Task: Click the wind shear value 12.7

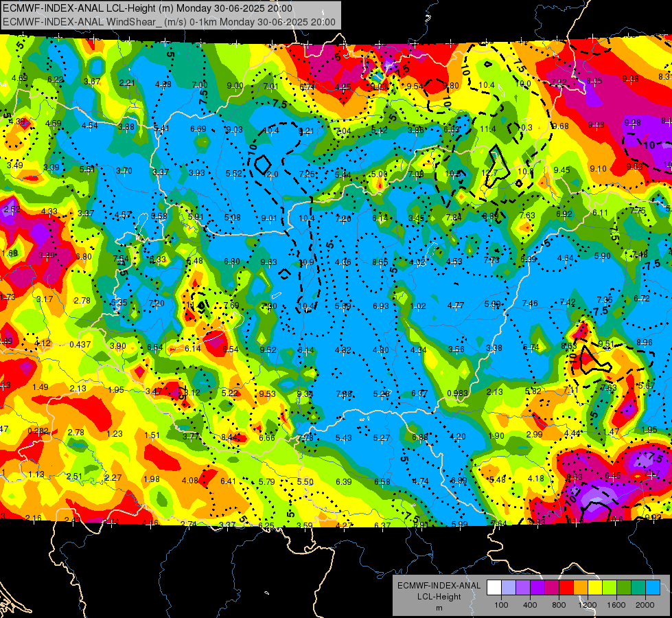Action: point(489,173)
